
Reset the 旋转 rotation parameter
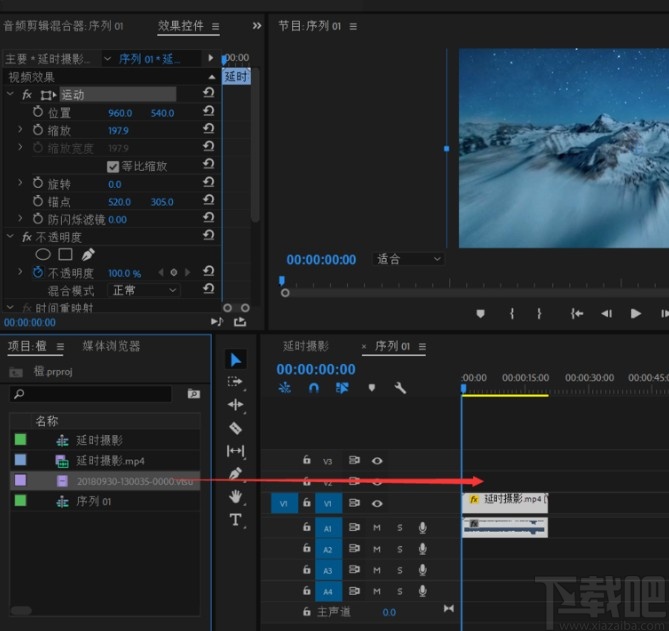[209, 182]
